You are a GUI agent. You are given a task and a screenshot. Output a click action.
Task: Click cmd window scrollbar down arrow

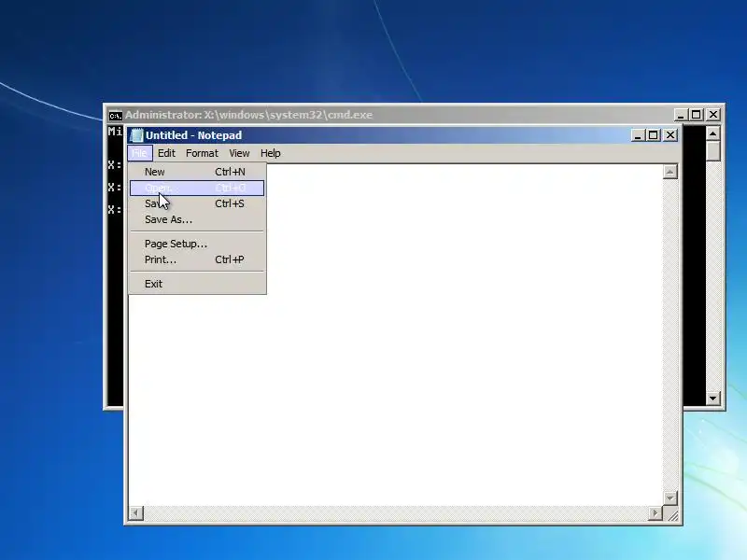coord(712,399)
